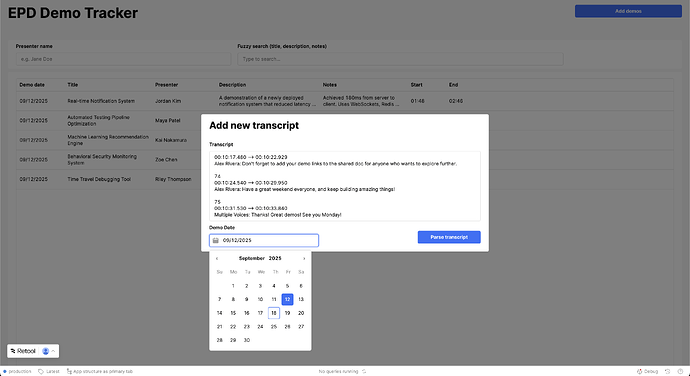Open App structure as primary tab
This screenshot has height=376, width=690.
point(99,372)
